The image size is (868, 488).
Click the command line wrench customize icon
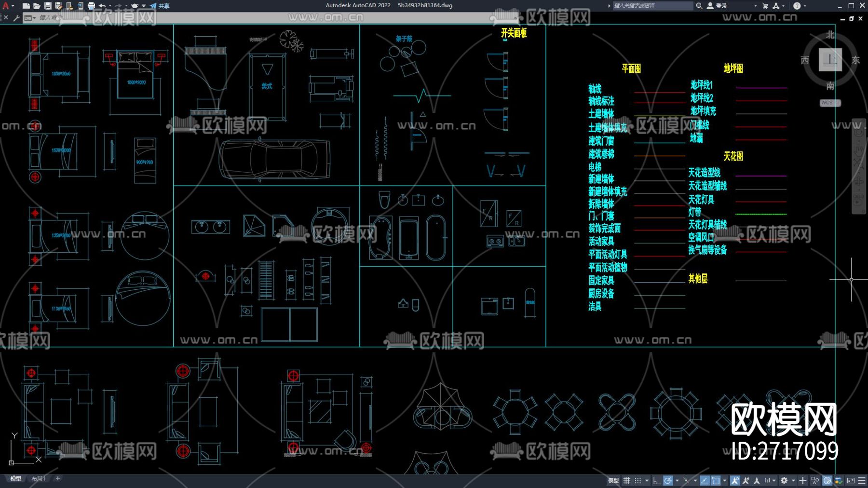click(x=16, y=18)
